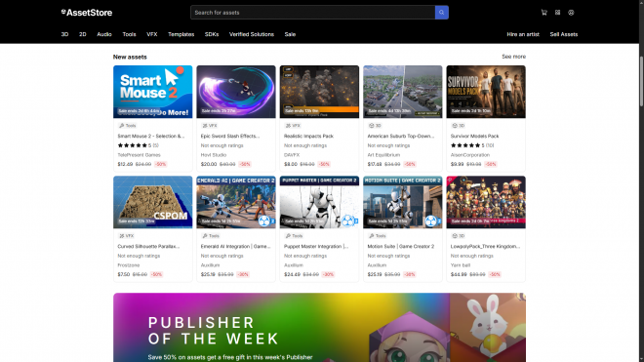Image resolution: width=644 pixels, height=362 pixels.
Task: Click publisher Yarn ball
Action: (460, 265)
